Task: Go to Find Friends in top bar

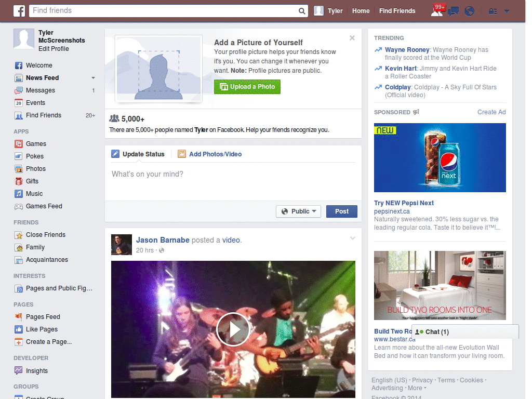Action: coord(397,11)
